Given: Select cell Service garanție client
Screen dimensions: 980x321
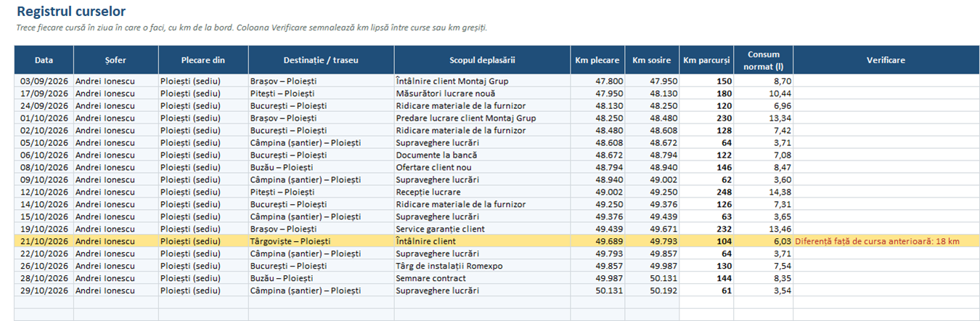Looking at the screenshot, I should pos(482,229).
